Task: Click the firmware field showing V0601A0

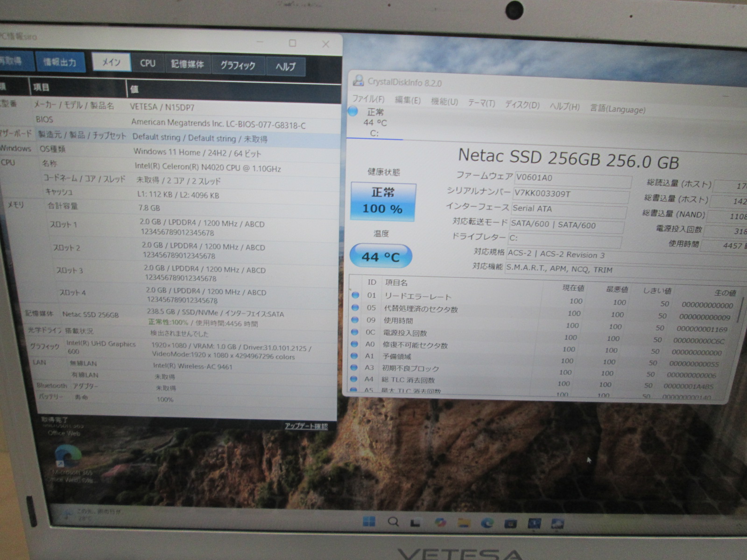Action: pos(573,178)
